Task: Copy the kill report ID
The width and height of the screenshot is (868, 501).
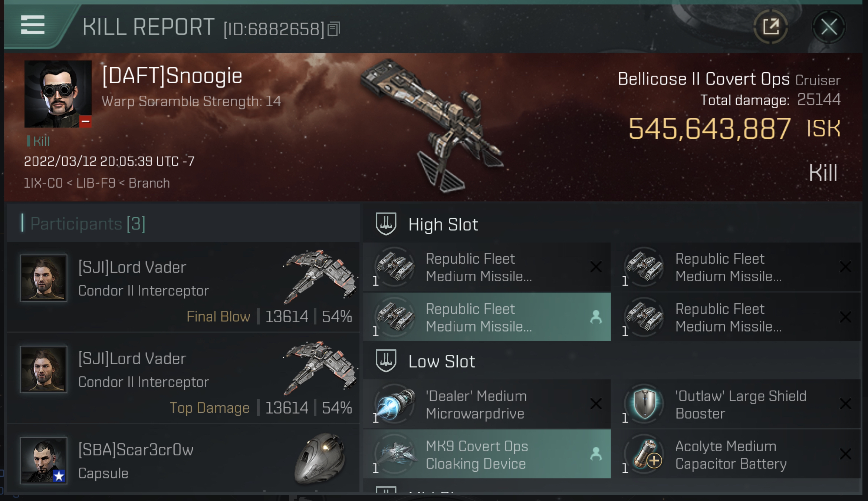Action: (x=333, y=29)
